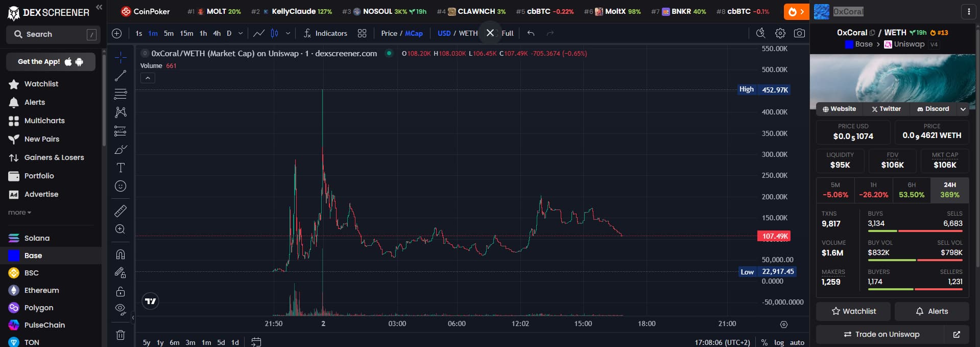The image size is (980, 347).
Task: Select the 15m timeframe
Action: click(186, 33)
